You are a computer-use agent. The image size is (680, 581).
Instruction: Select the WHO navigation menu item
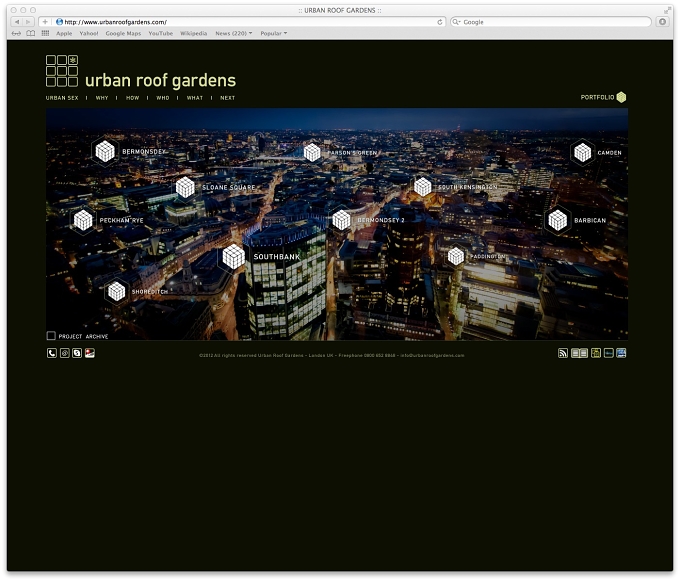[163, 98]
